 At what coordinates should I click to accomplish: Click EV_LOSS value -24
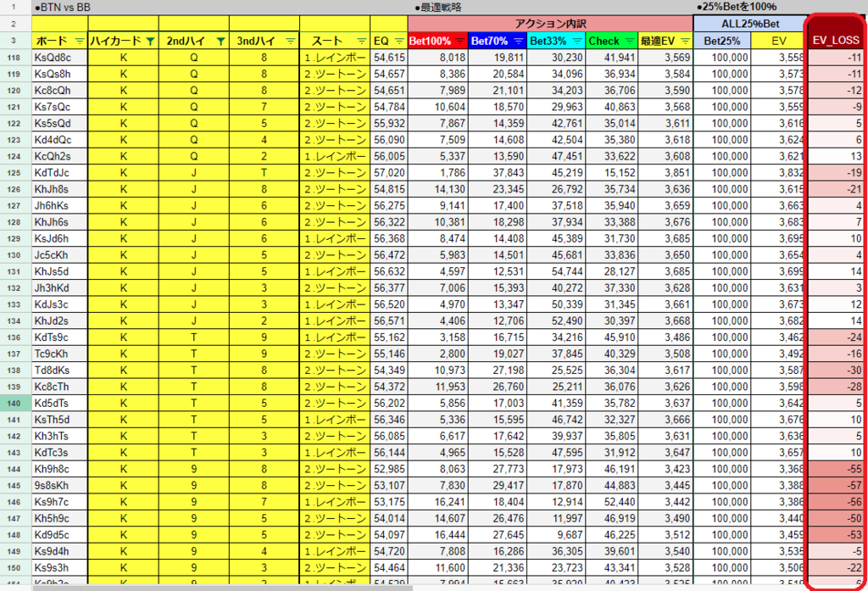click(x=836, y=337)
